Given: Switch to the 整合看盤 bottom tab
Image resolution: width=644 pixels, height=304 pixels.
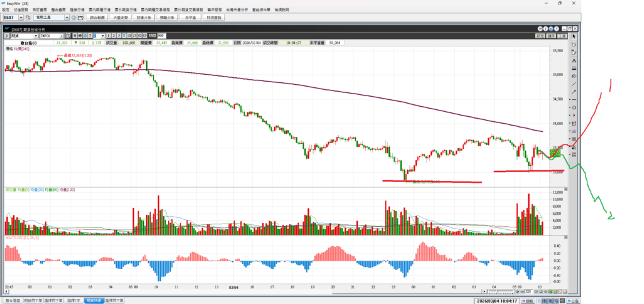Looking at the screenshot, I should pos(13,301).
